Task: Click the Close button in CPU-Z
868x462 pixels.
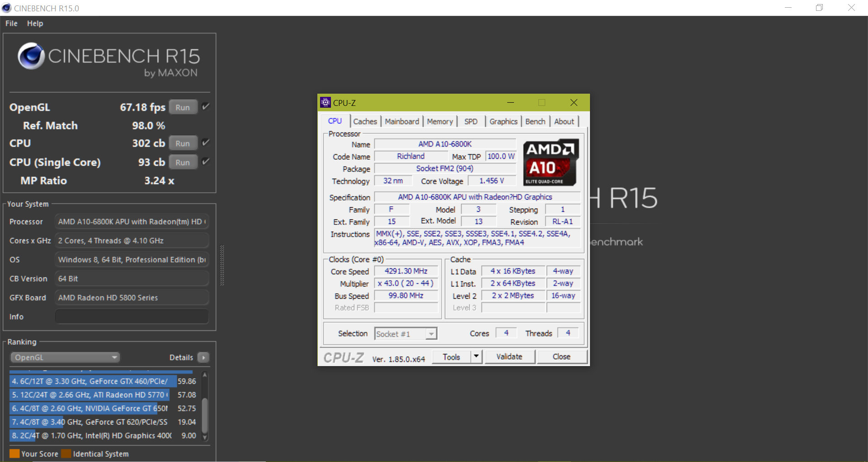Action: coord(561,357)
